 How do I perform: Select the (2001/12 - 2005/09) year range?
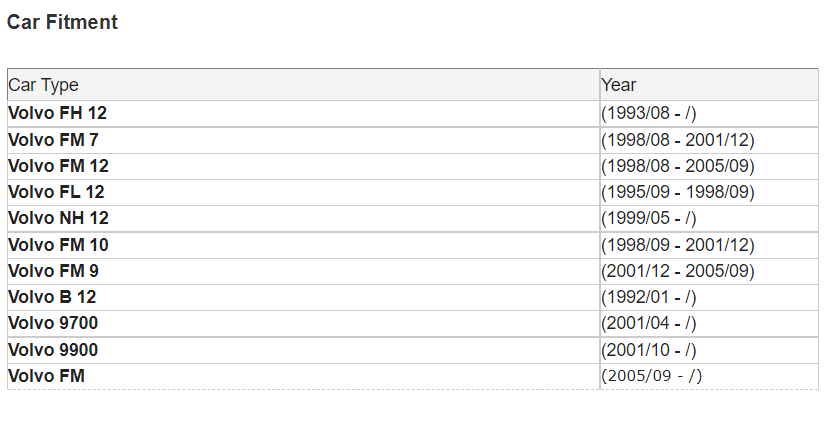pos(677,271)
